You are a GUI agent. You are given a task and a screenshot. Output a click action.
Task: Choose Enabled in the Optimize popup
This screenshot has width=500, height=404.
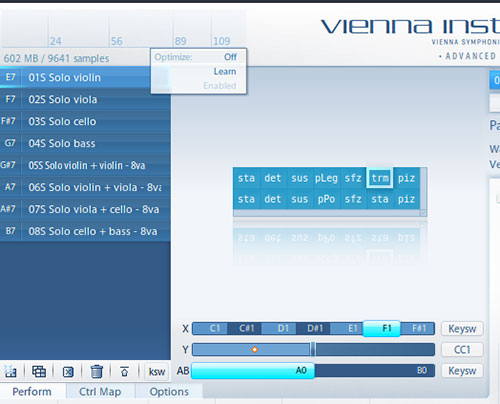coord(220,86)
